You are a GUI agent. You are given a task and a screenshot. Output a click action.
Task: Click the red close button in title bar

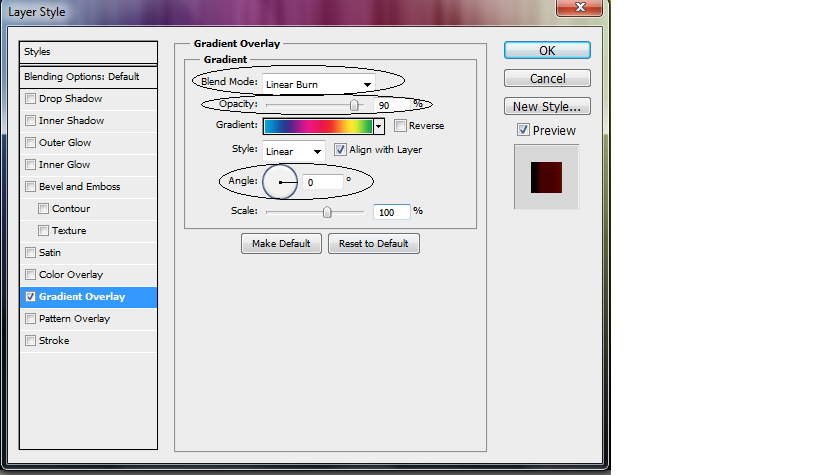[x=579, y=9]
